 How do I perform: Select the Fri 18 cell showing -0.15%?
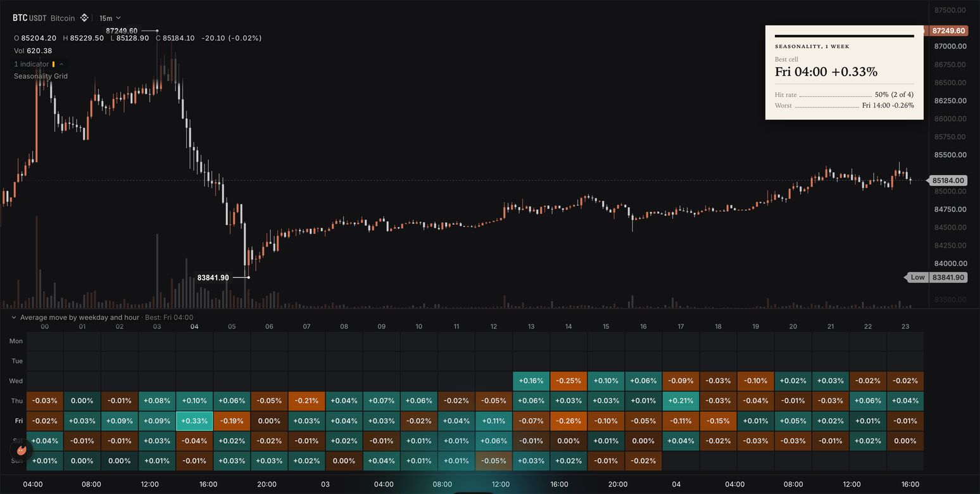point(718,421)
